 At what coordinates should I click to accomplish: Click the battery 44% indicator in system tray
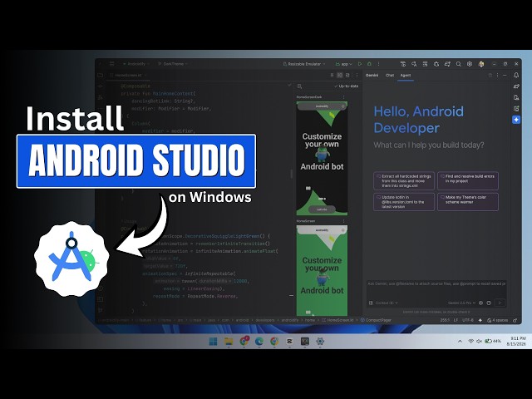click(493, 341)
